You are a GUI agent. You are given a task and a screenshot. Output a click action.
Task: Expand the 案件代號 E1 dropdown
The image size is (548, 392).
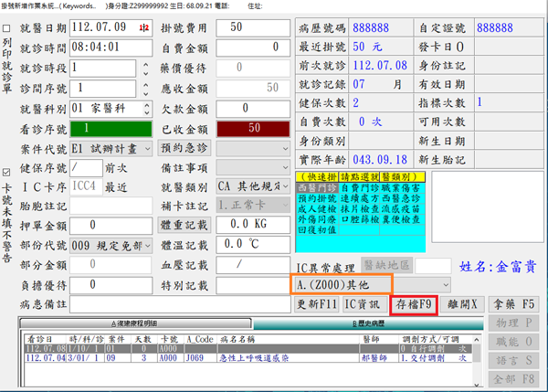coord(146,149)
